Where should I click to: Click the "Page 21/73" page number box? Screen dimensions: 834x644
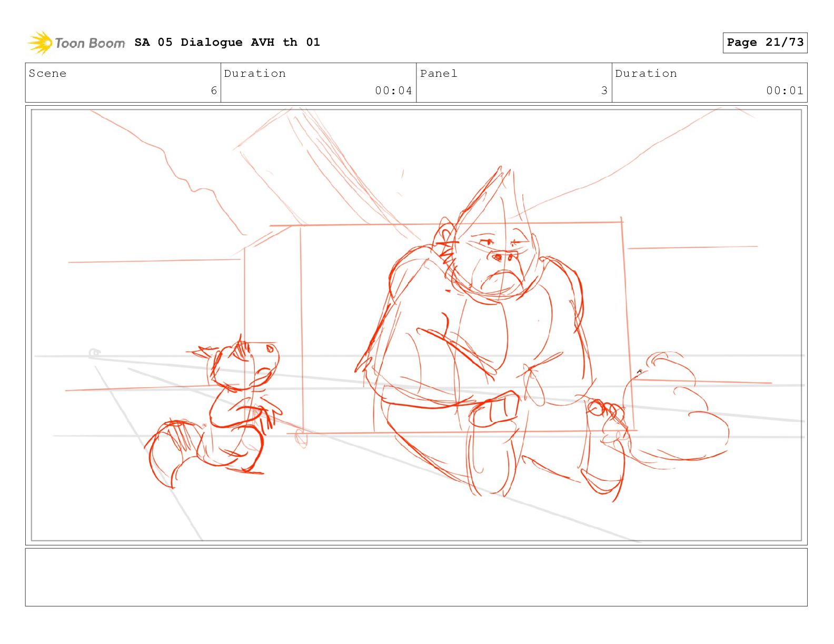pos(764,43)
